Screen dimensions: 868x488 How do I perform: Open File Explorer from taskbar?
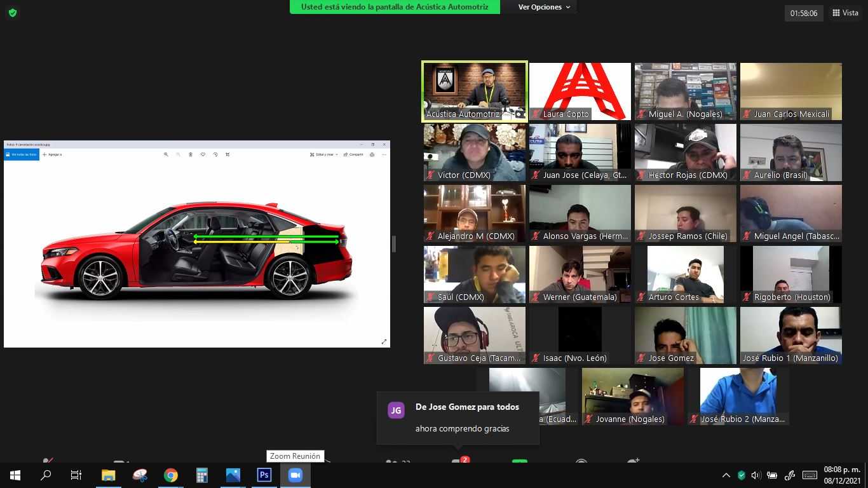point(109,475)
